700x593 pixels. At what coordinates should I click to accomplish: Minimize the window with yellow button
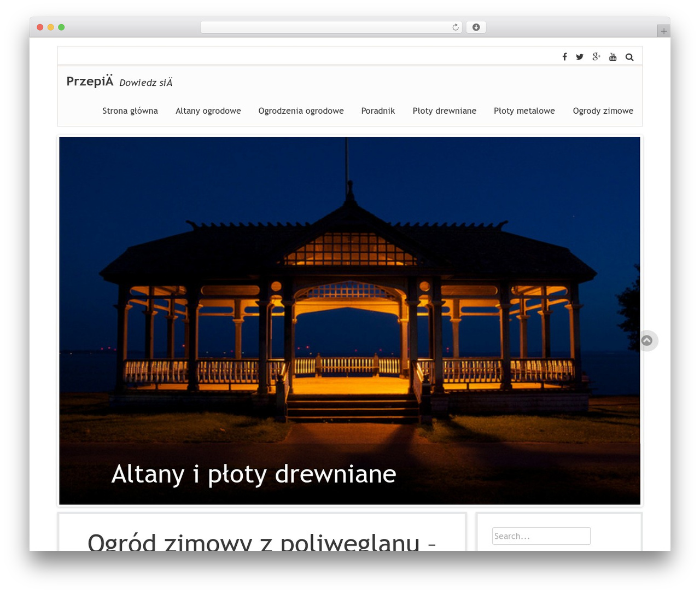pos(50,27)
